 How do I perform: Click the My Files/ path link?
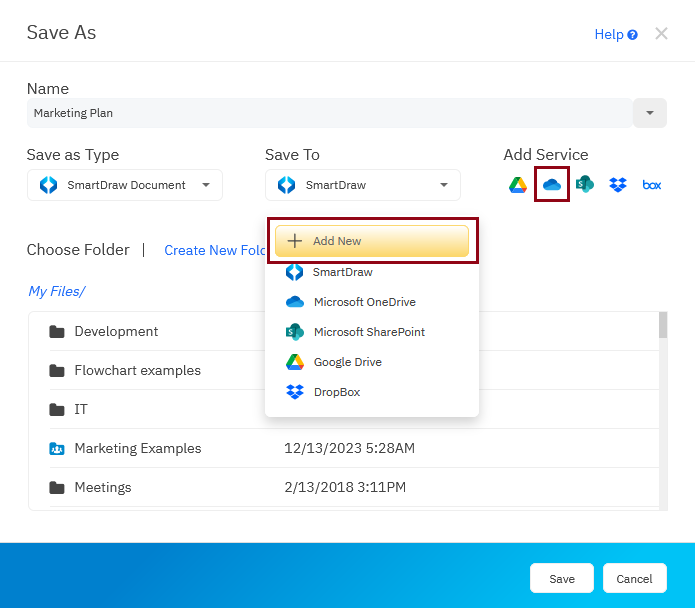click(56, 291)
